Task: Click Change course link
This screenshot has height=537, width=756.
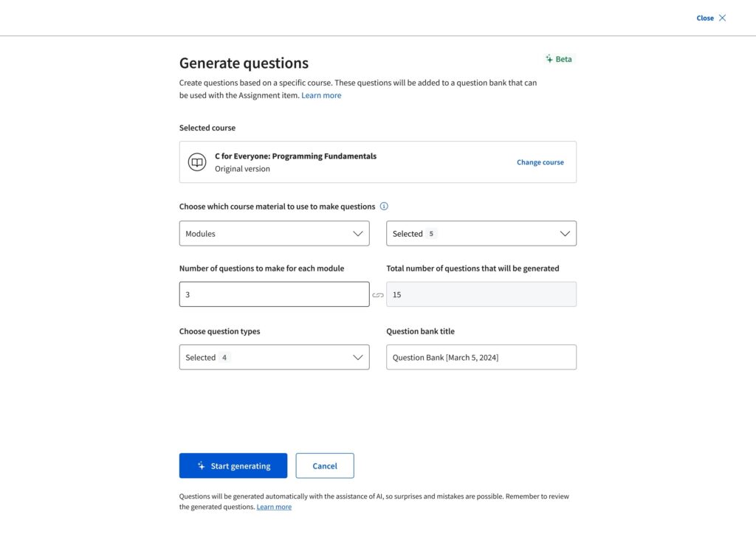Action: [540, 162]
